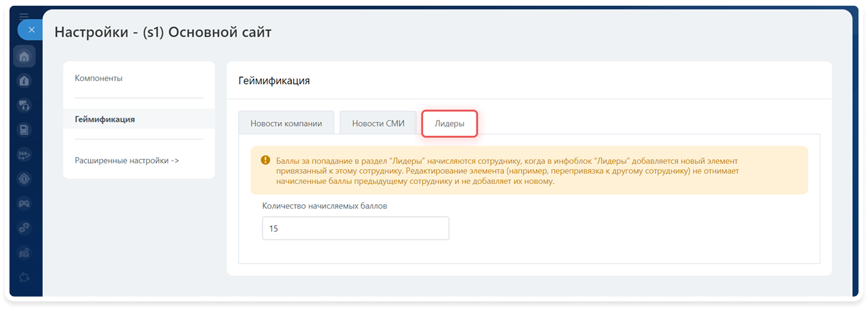Open Расширенные настройки -> link
This screenshot has width=868, height=310.
click(127, 160)
